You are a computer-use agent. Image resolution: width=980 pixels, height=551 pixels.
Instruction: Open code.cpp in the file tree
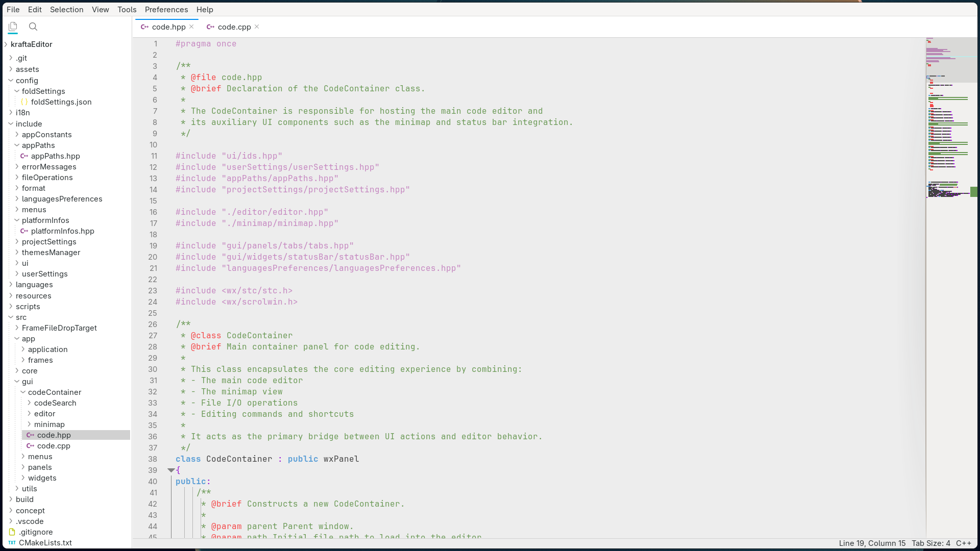tap(54, 446)
